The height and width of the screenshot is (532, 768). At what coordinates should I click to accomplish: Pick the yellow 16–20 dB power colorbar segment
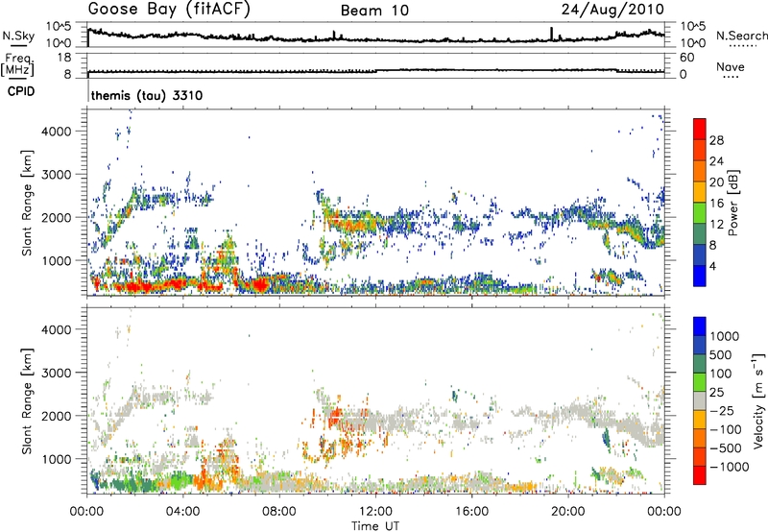pos(700,192)
